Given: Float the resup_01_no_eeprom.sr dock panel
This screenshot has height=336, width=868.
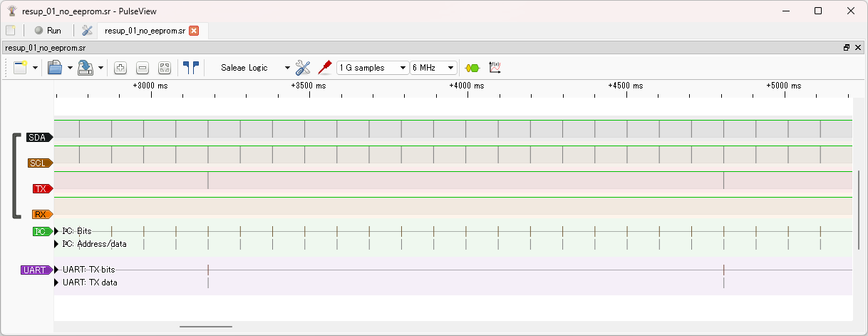Looking at the screenshot, I should pyautogui.click(x=847, y=47).
